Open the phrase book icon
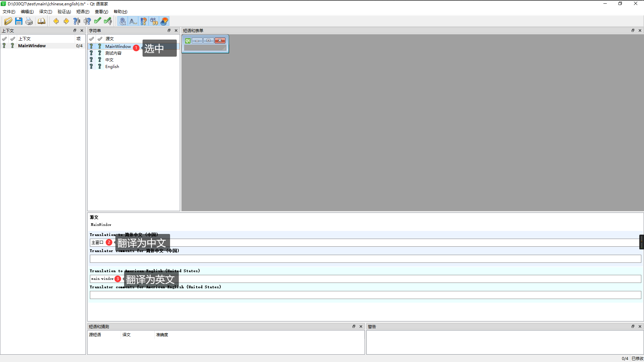The width and height of the screenshot is (644, 362). pyautogui.click(x=41, y=21)
